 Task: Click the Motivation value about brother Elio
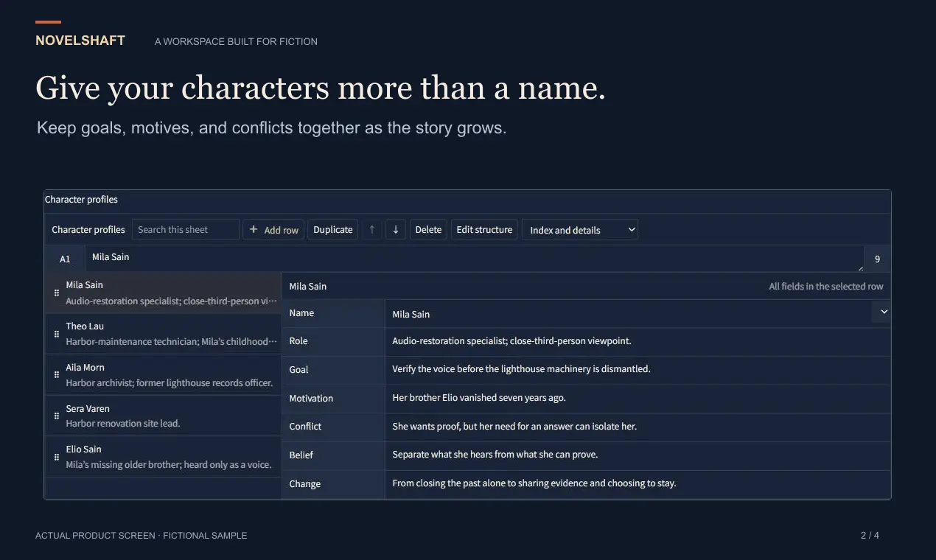point(479,398)
